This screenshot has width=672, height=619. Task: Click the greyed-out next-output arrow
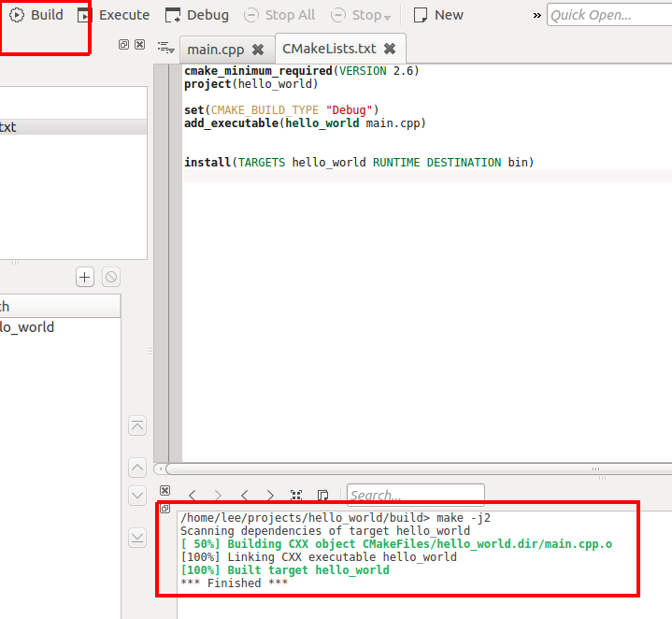pyautogui.click(x=218, y=496)
